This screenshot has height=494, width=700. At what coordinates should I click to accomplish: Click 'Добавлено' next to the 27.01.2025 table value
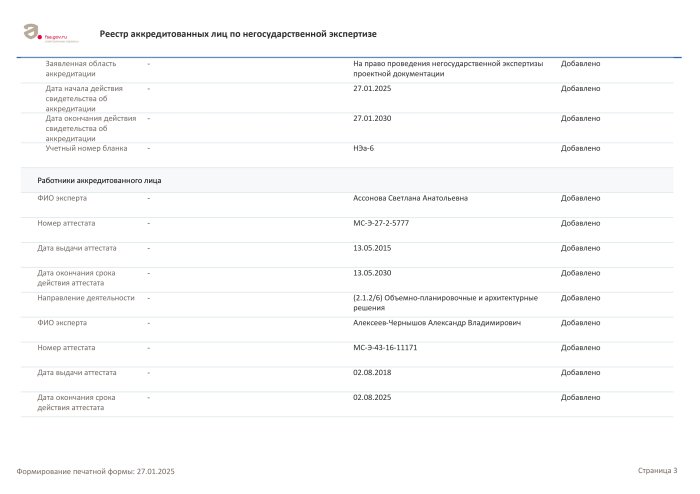pos(580,88)
